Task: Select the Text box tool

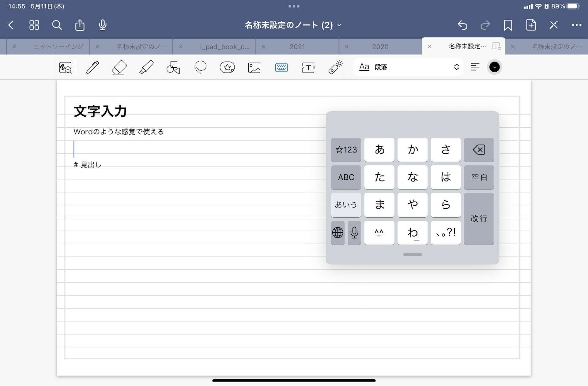Action: click(308, 67)
